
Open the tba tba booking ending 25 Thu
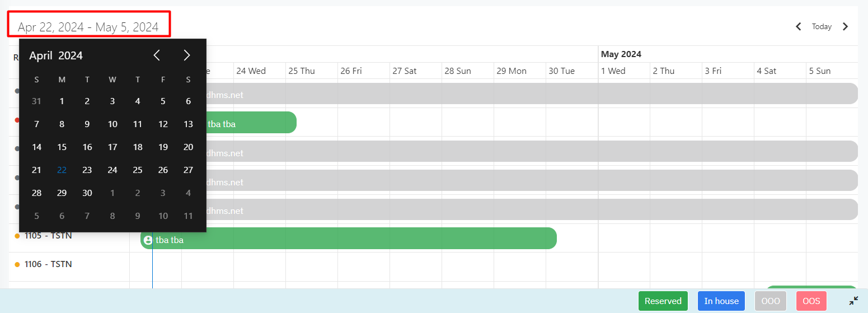click(251, 123)
